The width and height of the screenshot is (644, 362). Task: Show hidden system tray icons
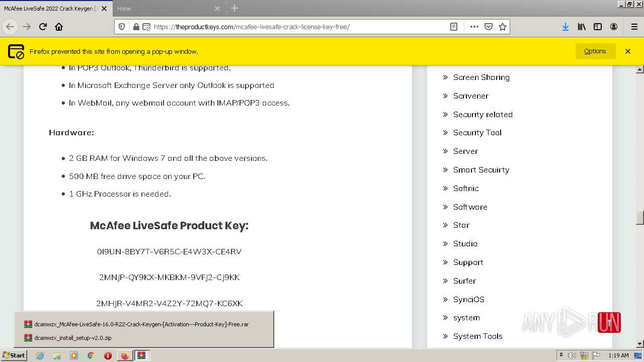561,355
